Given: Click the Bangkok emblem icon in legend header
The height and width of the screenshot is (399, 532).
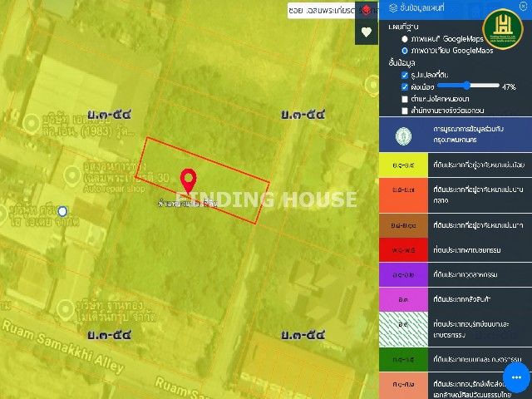Looking at the screenshot, I should coord(402,135).
